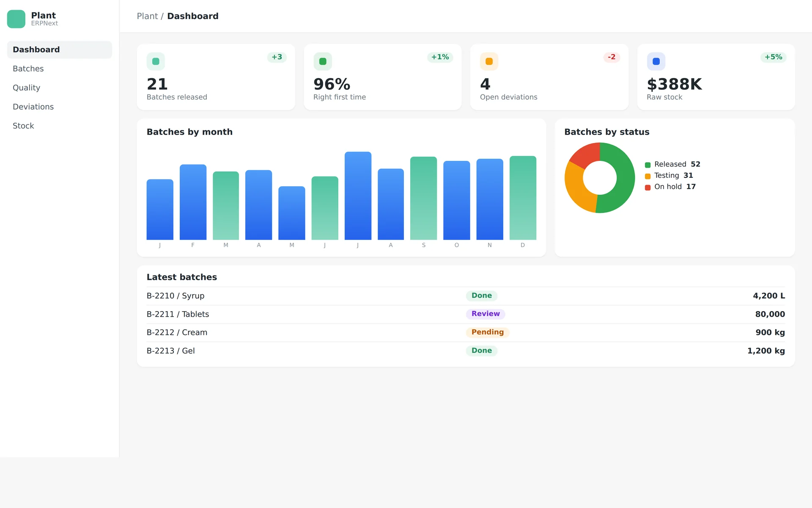Image resolution: width=812 pixels, height=508 pixels.
Task: Click the +5% change badge
Action: click(773, 57)
